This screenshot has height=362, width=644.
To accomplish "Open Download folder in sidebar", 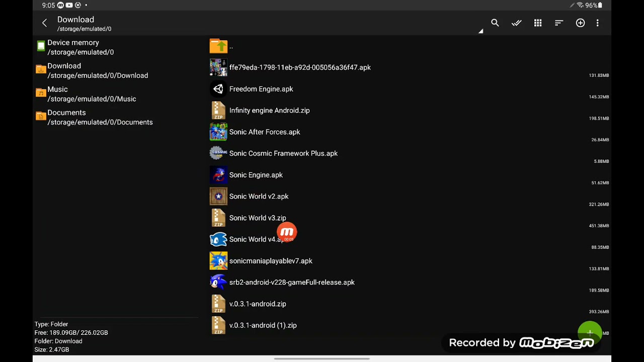I will [x=117, y=70].
